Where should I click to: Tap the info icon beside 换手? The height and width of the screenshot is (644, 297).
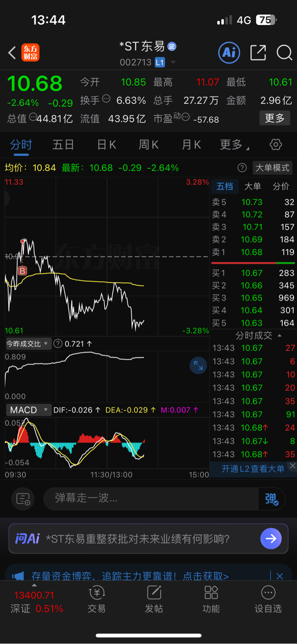[106, 99]
